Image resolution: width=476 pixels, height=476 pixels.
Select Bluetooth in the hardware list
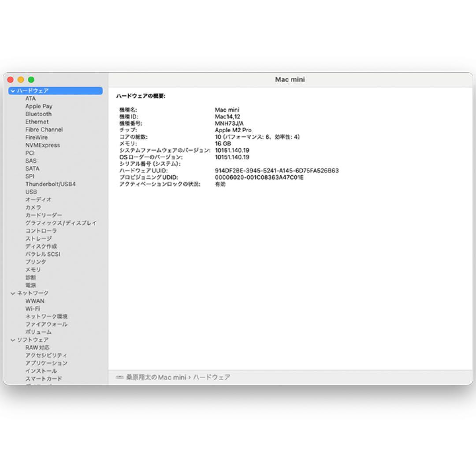39,114
